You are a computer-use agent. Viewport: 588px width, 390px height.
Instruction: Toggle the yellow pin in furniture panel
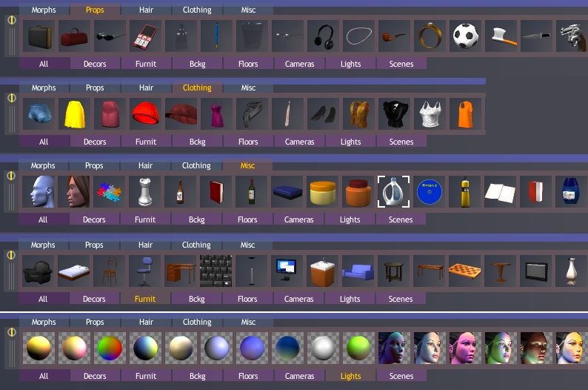[11, 255]
